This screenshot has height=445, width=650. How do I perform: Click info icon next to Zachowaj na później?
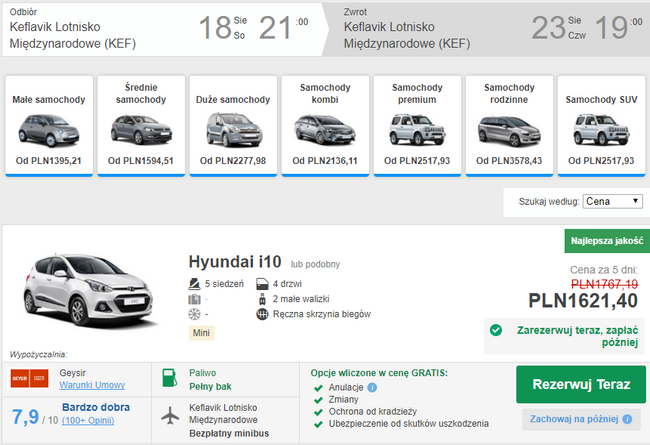pyautogui.click(x=627, y=419)
